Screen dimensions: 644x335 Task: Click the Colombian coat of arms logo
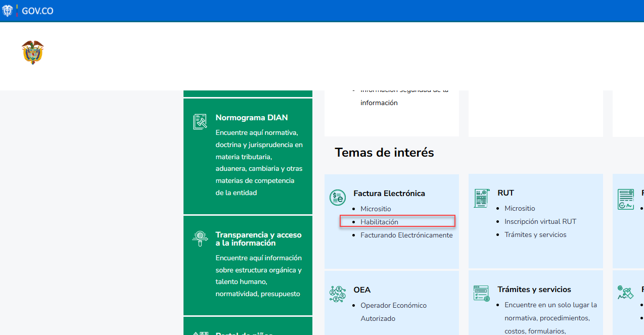click(33, 53)
